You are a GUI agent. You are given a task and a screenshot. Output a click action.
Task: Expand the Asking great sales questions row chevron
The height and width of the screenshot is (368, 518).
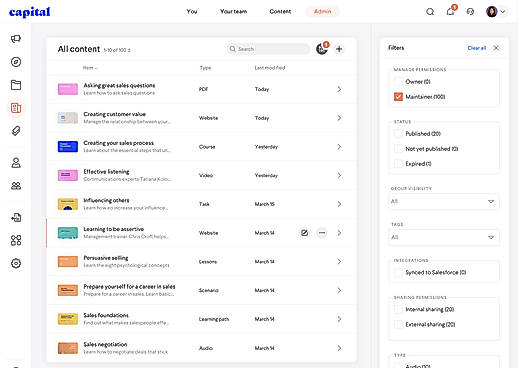pos(339,89)
